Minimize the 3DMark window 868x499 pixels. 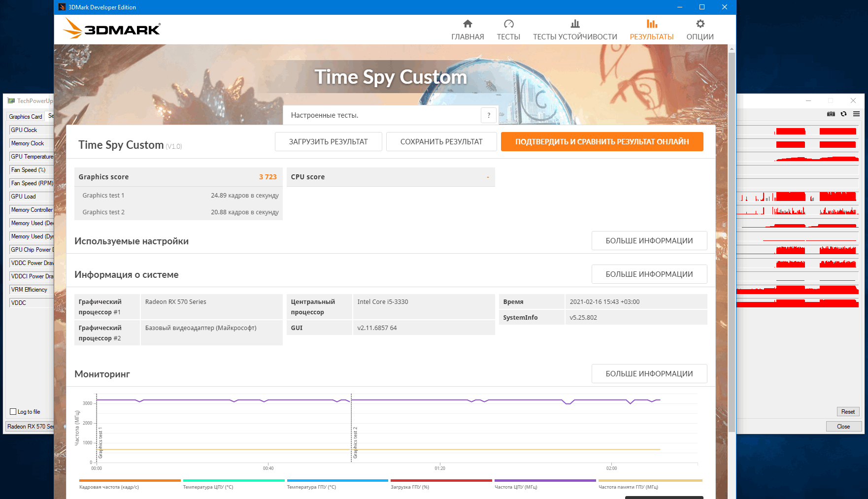[x=680, y=7]
